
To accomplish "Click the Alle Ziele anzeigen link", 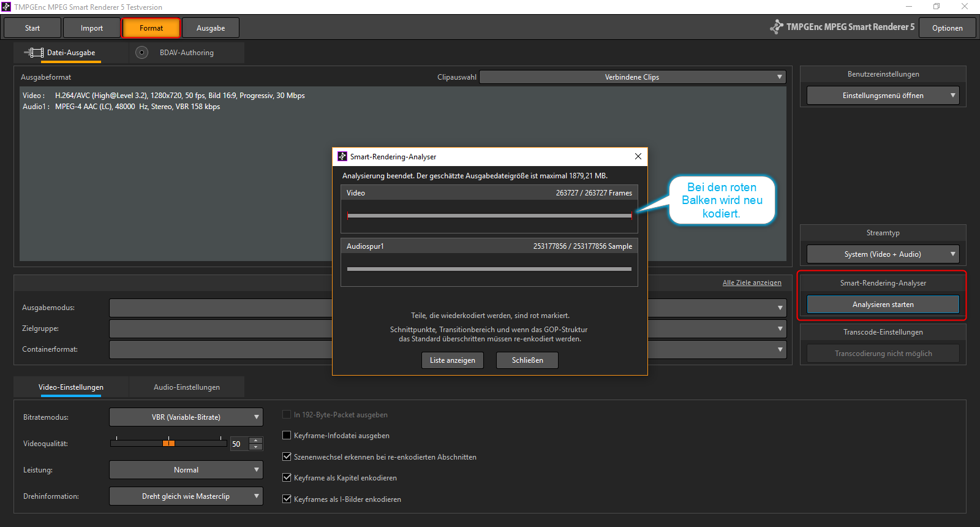I will (752, 282).
